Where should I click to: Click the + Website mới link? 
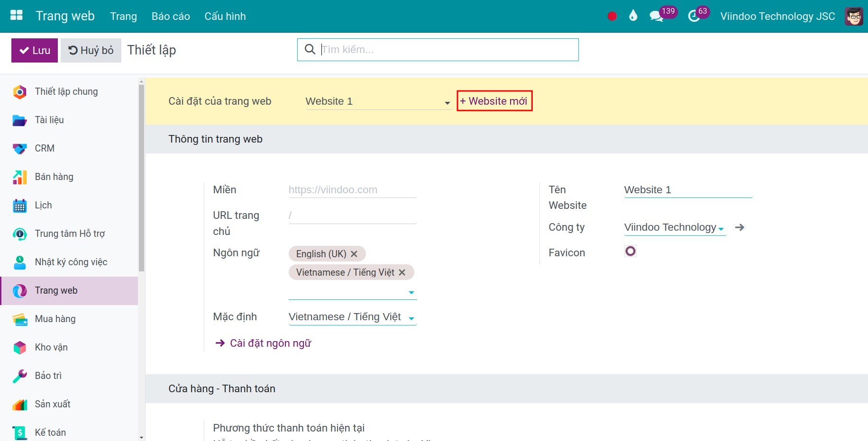click(494, 101)
